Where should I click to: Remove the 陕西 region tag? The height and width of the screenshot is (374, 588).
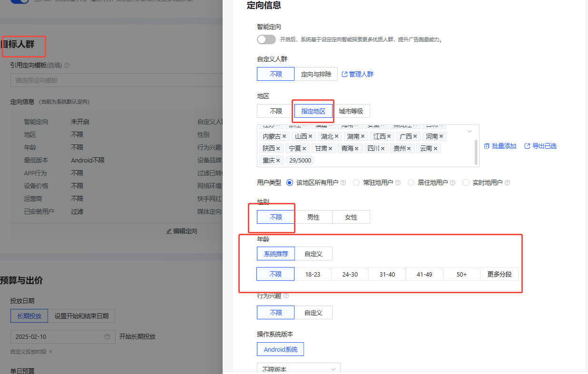[x=278, y=148]
